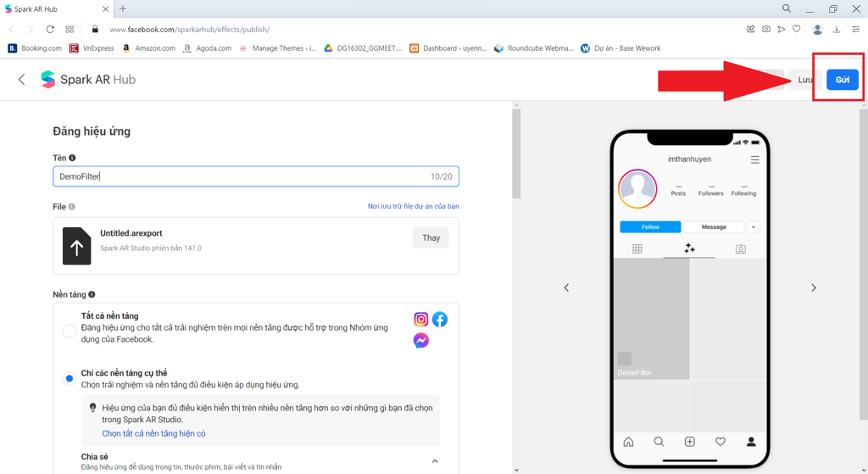Open the browser profile account icon
The image size is (868, 474).
click(817, 30)
